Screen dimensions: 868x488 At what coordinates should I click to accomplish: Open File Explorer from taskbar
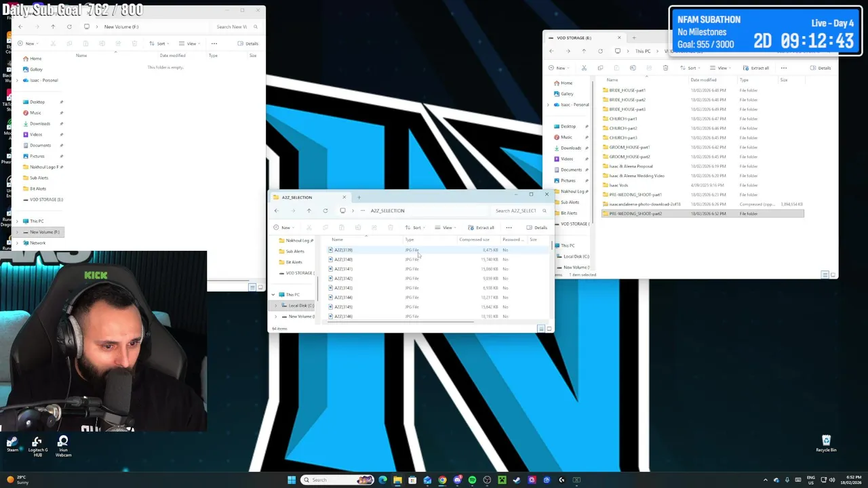397,480
